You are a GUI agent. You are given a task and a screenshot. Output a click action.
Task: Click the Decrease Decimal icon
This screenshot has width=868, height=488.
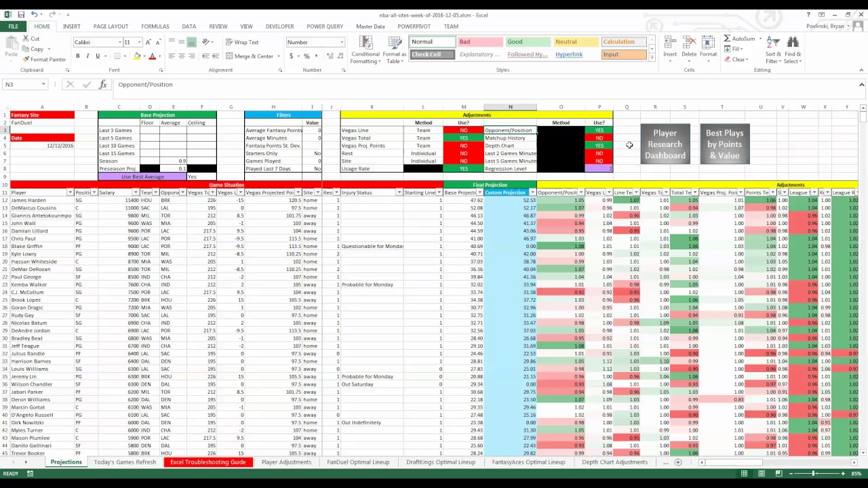coord(339,56)
